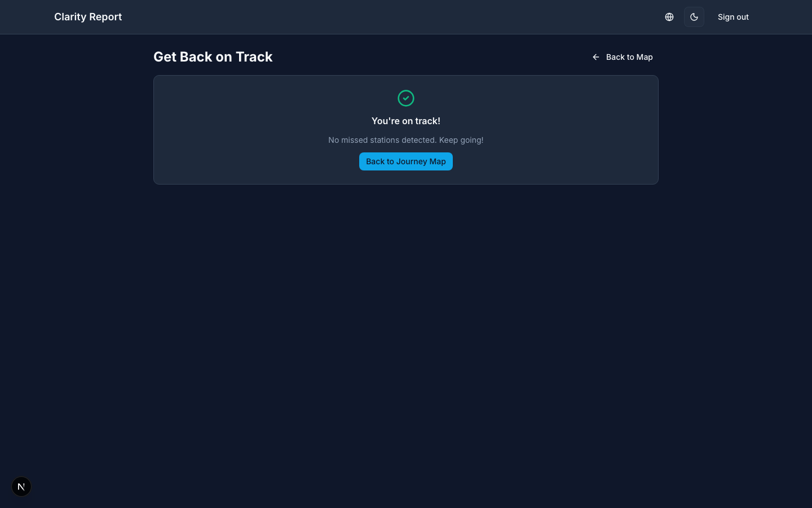Switch the site language using the globe

(669, 17)
